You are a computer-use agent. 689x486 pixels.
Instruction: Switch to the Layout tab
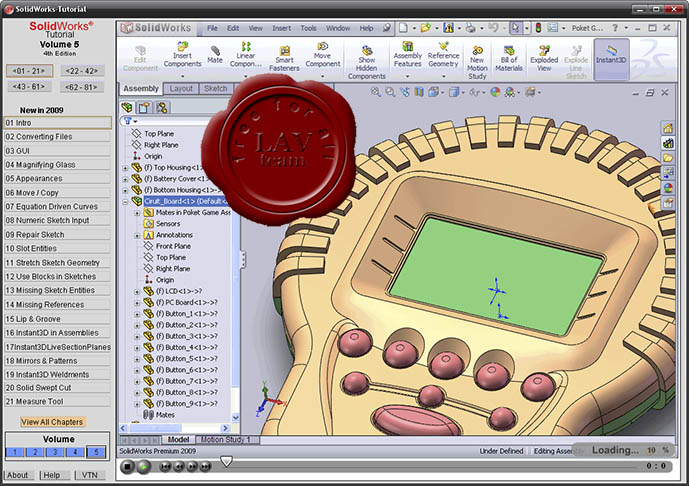pos(181,89)
